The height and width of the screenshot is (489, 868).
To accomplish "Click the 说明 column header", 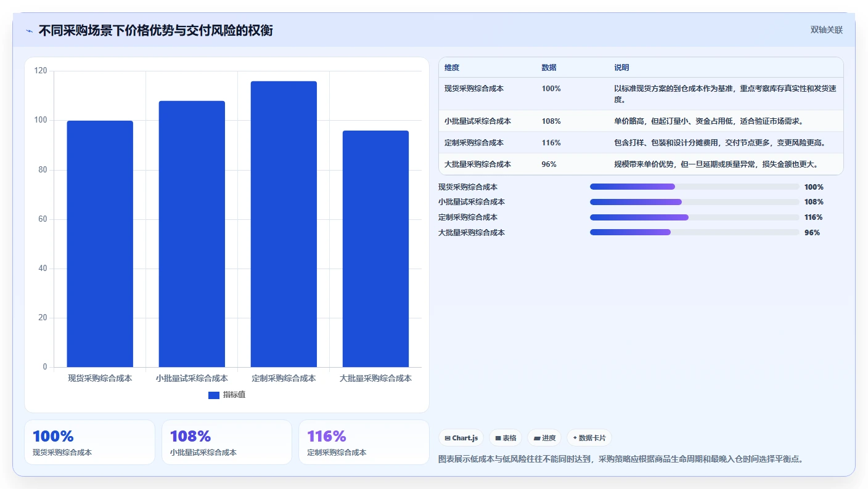I will coord(621,68).
